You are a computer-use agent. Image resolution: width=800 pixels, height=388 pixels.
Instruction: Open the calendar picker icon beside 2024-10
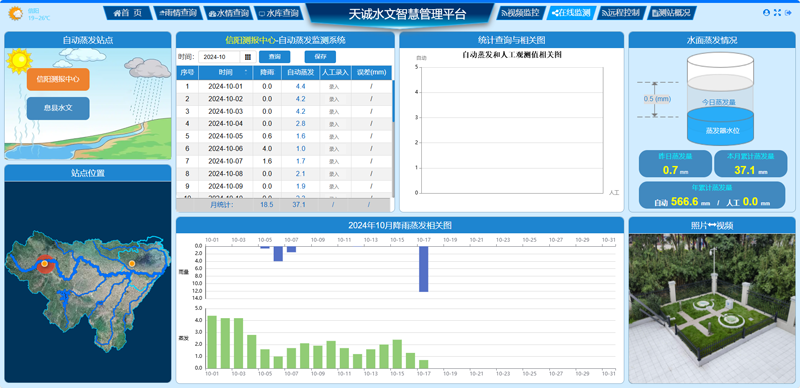(x=248, y=57)
